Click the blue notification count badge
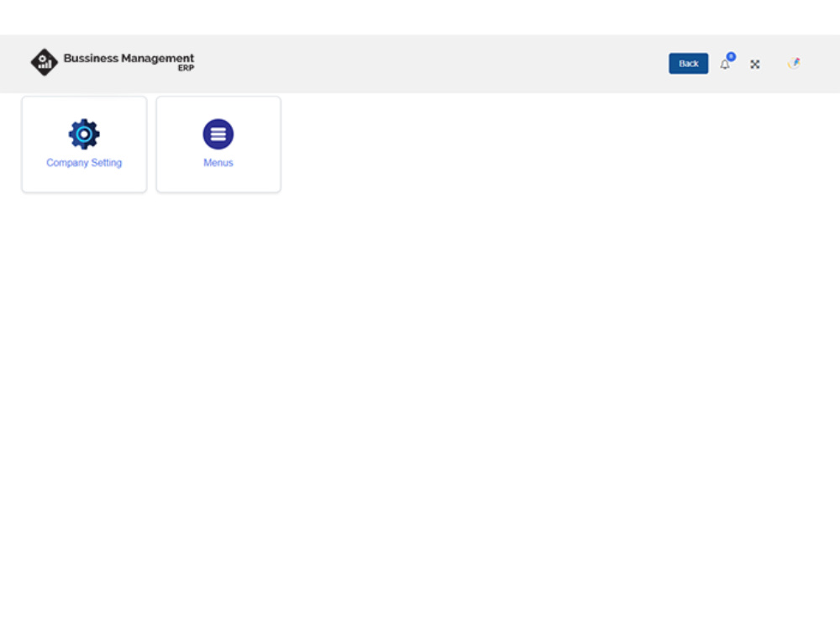 [x=732, y=56]
